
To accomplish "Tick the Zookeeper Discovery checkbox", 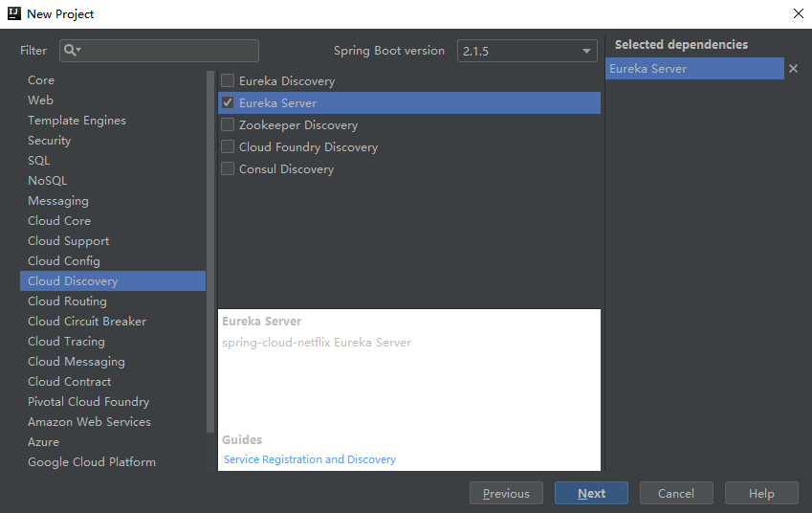I will [228, 124].
